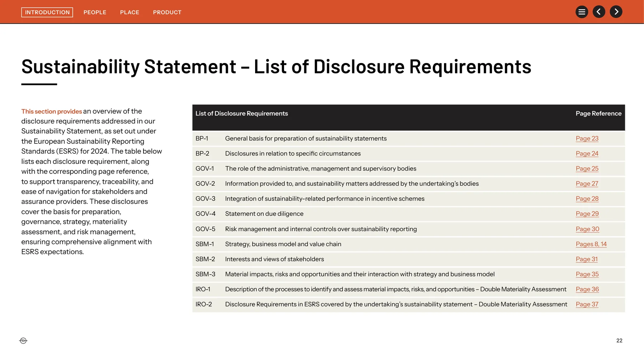Open the Pages 8, 14 link
The width and height of the screenshot is (644, 362).
591,244
